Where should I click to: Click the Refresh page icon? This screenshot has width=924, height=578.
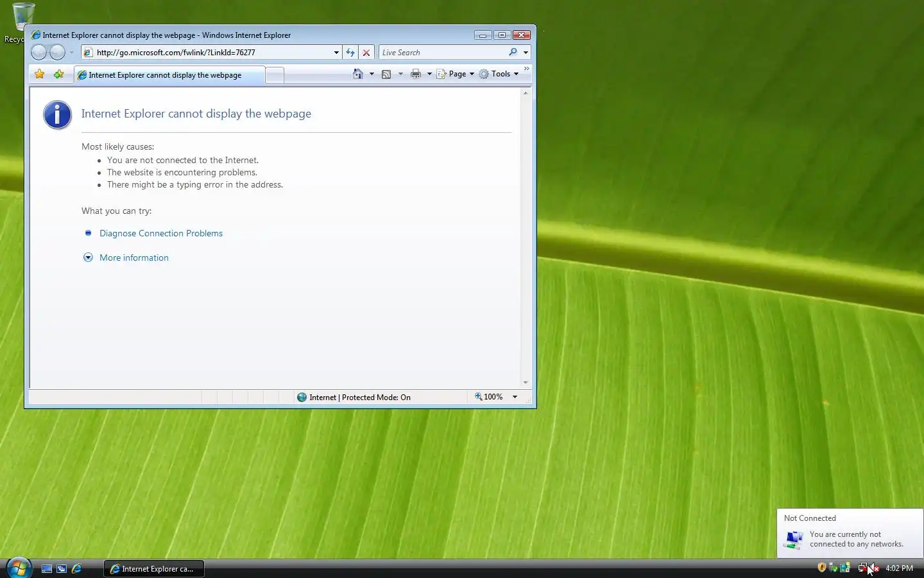[350, 53]
